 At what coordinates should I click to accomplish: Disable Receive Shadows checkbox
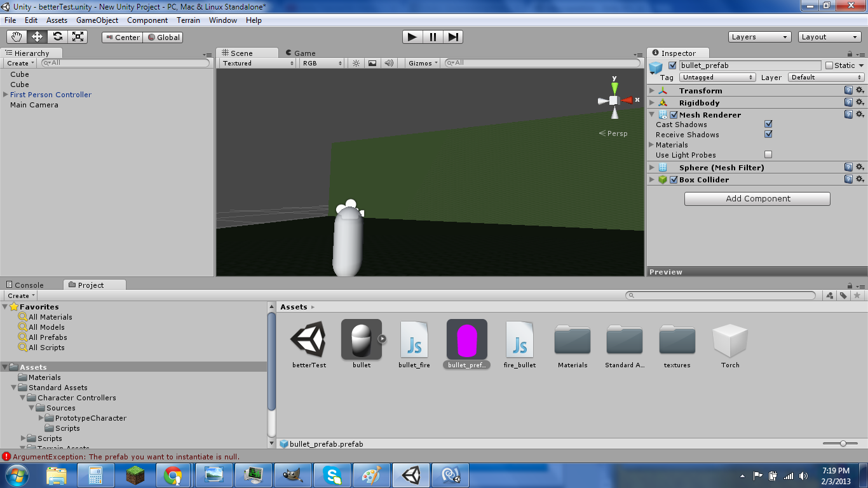768,135
